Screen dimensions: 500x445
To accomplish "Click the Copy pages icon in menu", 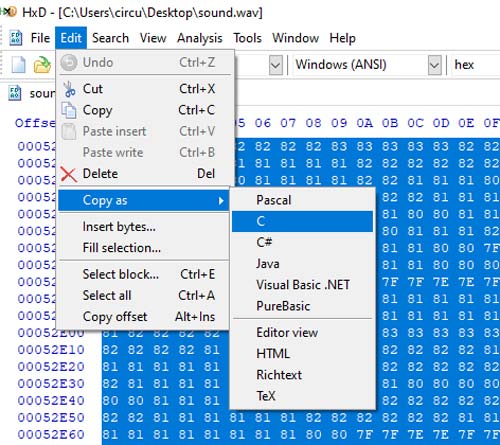I will pos(69,110).
